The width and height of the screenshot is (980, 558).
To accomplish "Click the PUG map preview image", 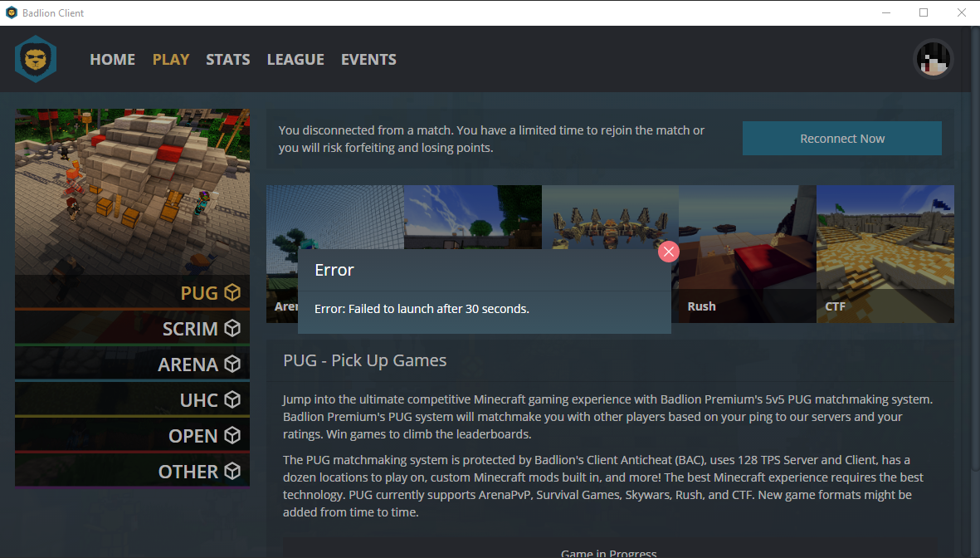I will (x=133, y=192).
